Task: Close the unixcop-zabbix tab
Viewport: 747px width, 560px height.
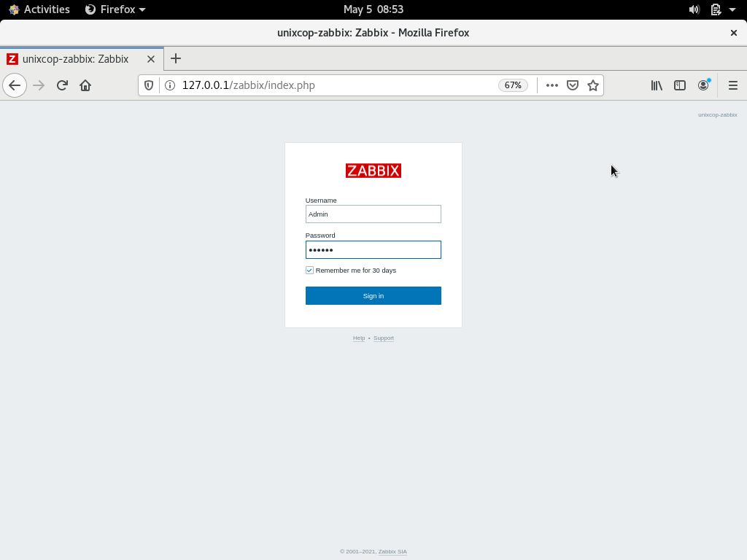Action: pos(150,59)
